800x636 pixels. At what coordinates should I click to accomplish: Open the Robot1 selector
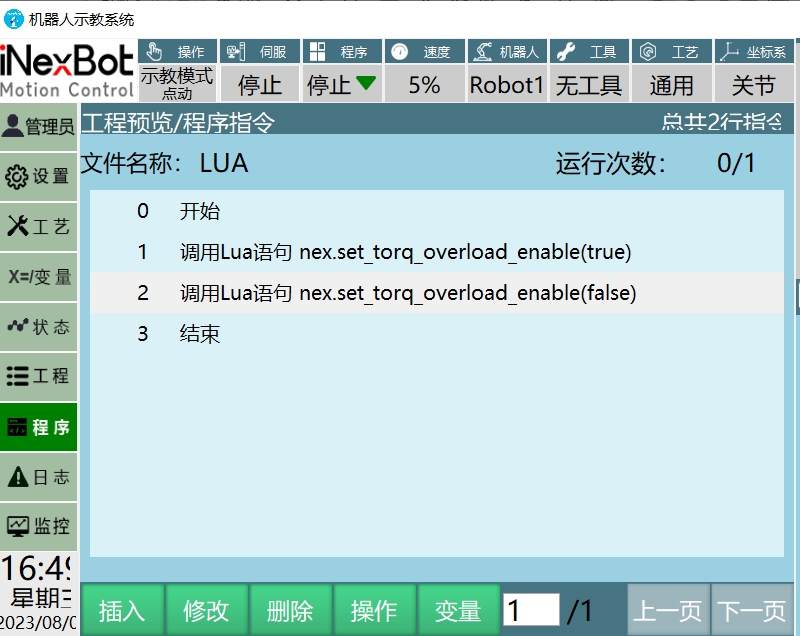click(x=507, y=85)
